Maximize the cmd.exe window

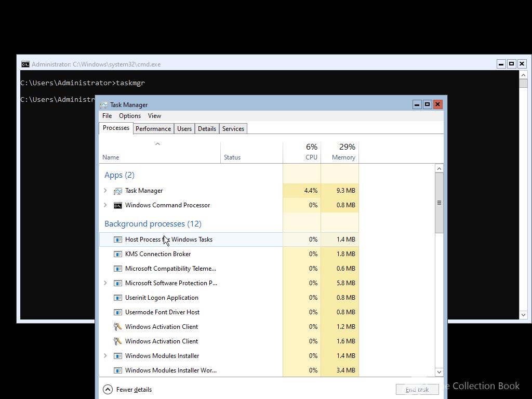[512, 64]
